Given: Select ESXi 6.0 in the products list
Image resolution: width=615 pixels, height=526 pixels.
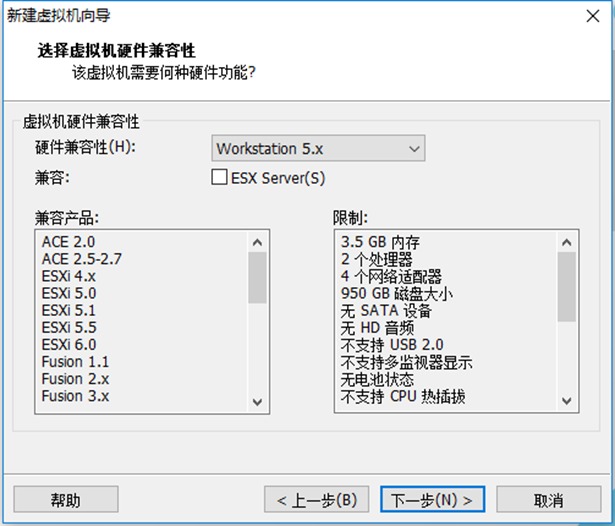Looking at the screenshot, I should click(69, 344).
